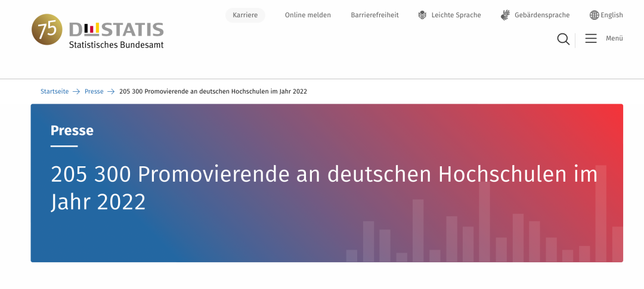Screen dimensions: 644x289
Task: Open search with the magnifying glass icon
Action: [563, 39]
